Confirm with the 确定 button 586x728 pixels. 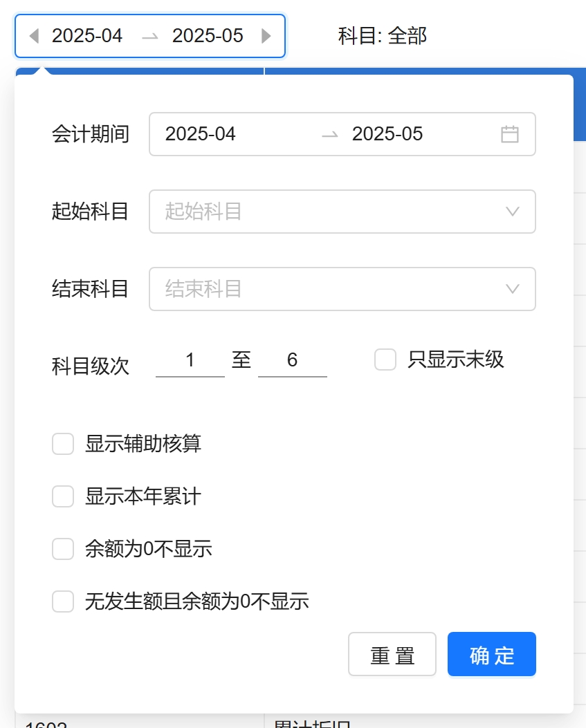pyautogui.click(x=492, y=654)
